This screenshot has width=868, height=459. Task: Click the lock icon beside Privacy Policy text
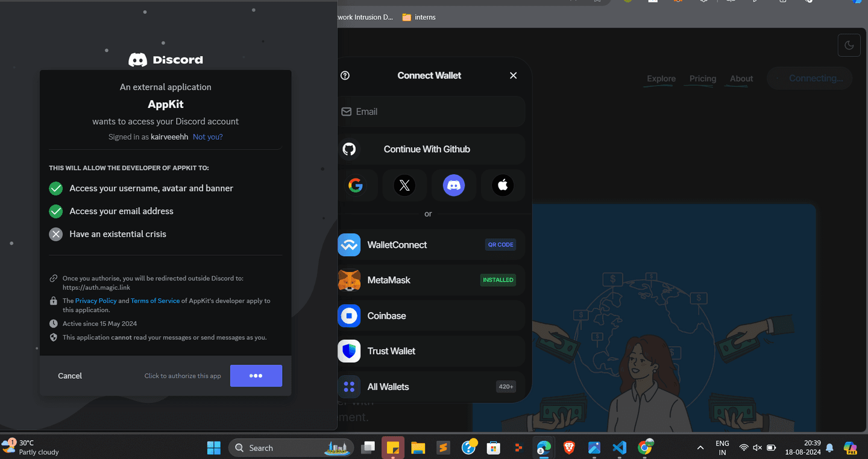click(54, 300)
